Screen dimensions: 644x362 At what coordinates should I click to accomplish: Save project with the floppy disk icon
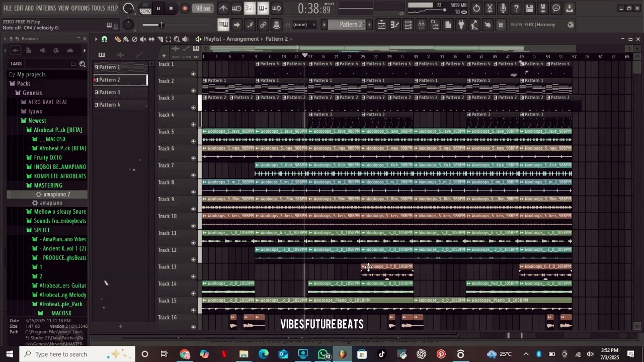click(x=529, y=9)
